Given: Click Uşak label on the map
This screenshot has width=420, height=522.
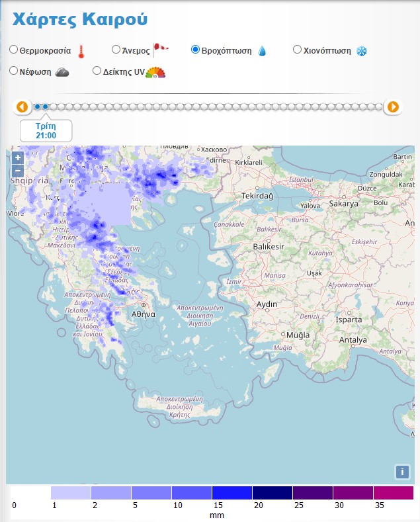Looking at the screenshot, I should point(314,273).
